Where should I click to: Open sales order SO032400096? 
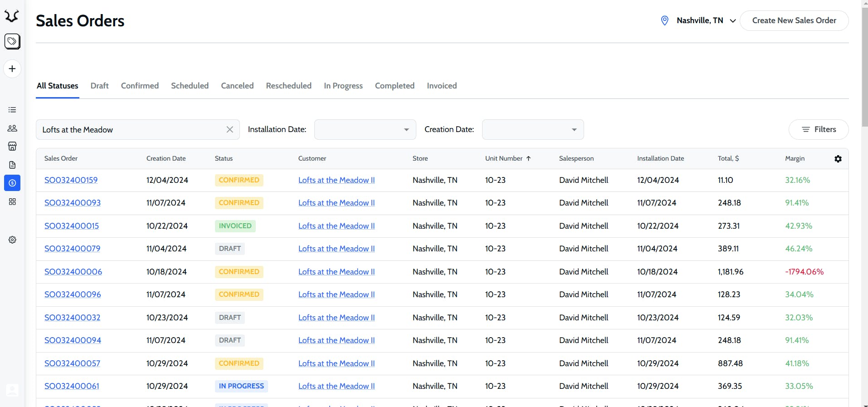tap(73, 294)
